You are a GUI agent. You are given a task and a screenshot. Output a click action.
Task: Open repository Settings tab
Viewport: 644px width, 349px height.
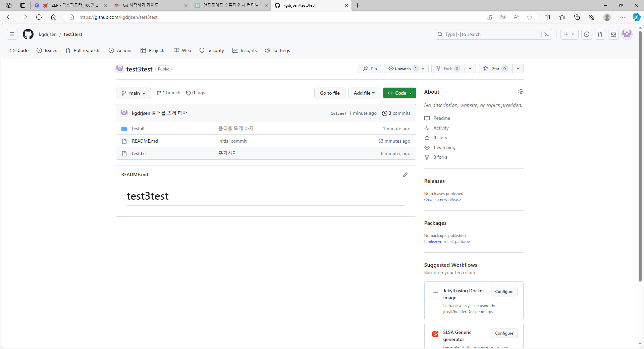click(x=278, y=50)
